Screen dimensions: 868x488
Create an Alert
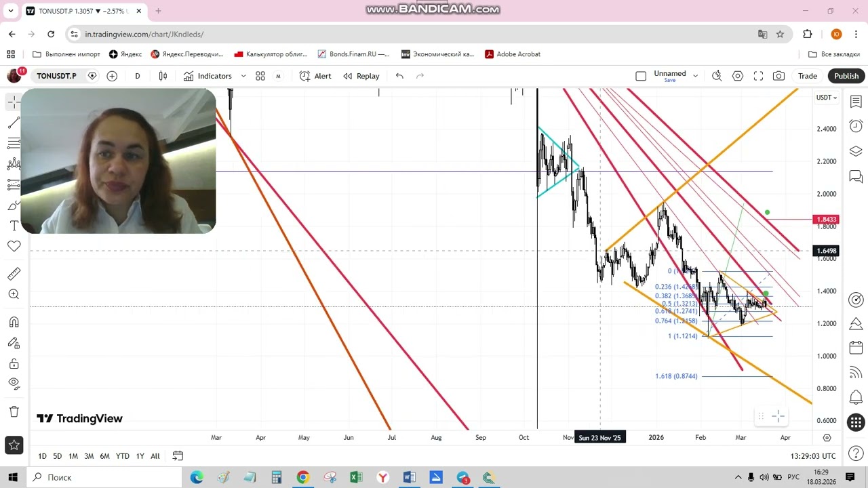pos(315,76)
